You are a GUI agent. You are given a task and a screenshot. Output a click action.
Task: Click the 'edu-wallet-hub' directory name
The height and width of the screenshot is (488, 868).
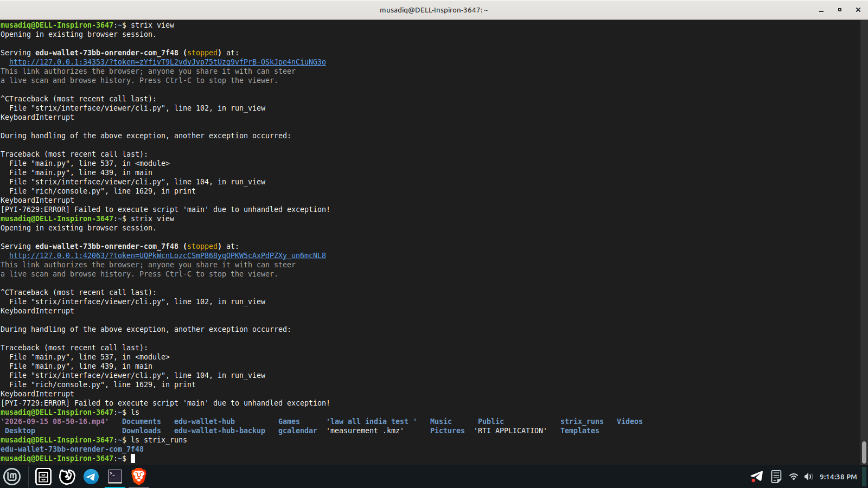pos(205,421)
